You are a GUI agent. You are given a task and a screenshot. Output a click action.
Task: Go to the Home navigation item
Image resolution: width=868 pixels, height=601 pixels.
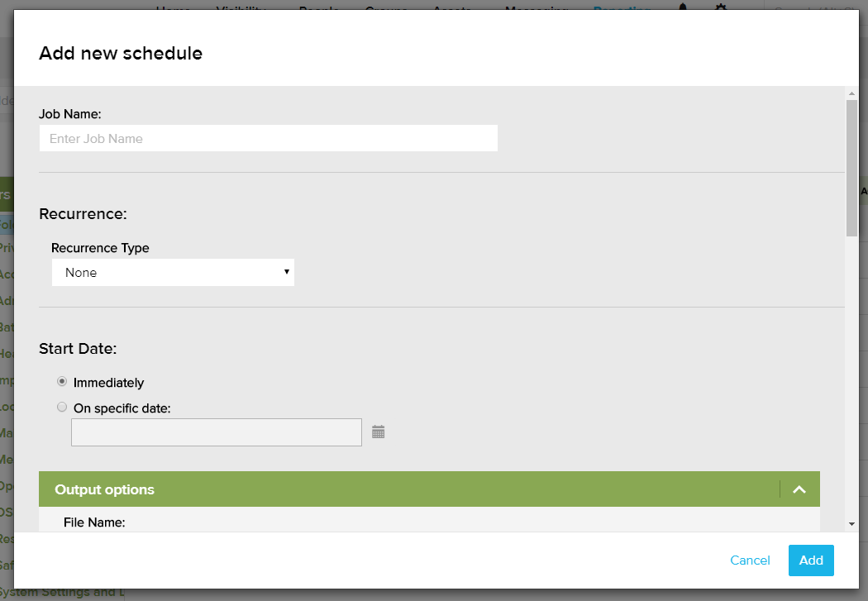173,7
